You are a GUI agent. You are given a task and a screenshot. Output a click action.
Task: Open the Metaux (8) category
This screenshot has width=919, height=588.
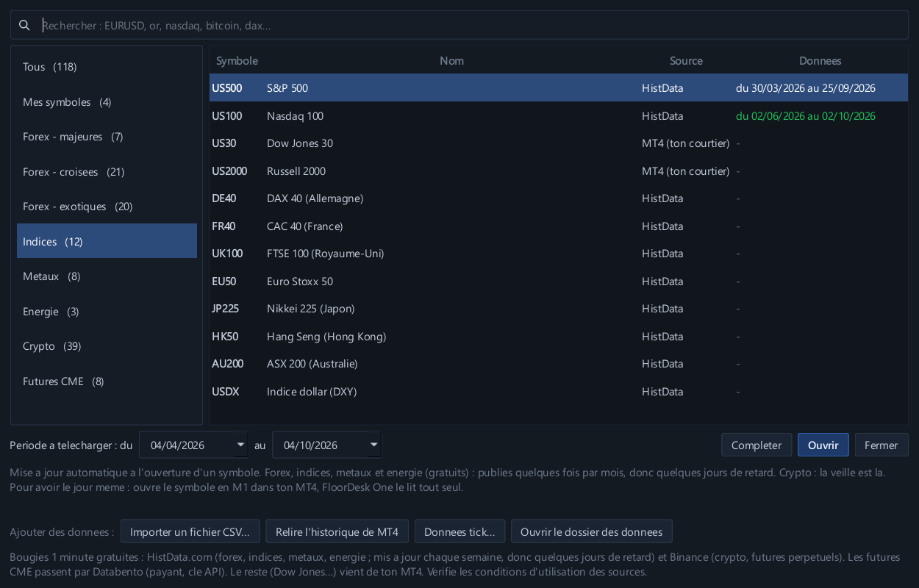coord(107,276)
